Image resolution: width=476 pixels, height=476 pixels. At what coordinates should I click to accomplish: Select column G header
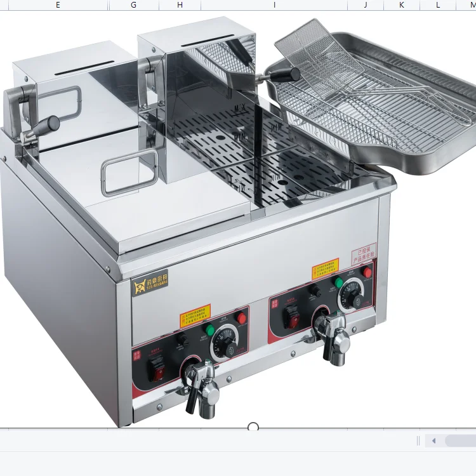[x=133, y=5]
